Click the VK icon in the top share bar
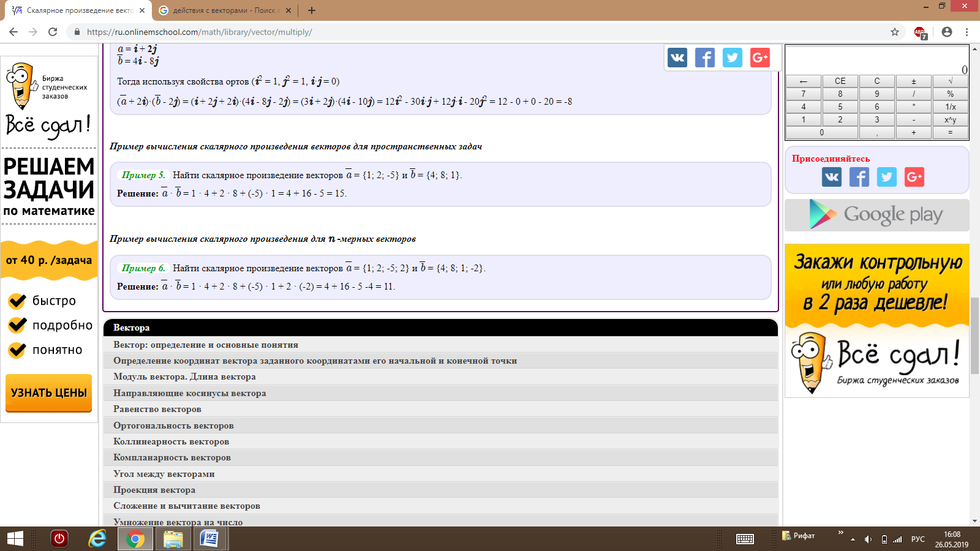The image size is (980, 551). pyautogui.click(x=677, y=58)
